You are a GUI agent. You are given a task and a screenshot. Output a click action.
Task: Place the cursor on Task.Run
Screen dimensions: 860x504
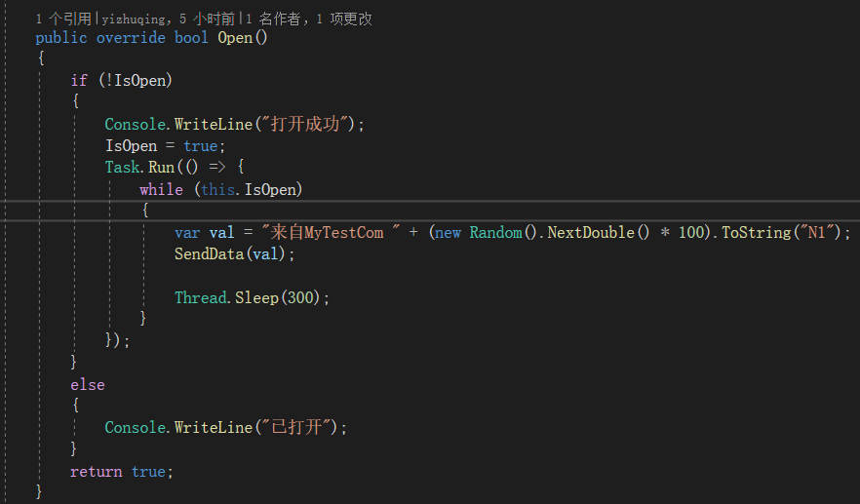tap(139, 168)
